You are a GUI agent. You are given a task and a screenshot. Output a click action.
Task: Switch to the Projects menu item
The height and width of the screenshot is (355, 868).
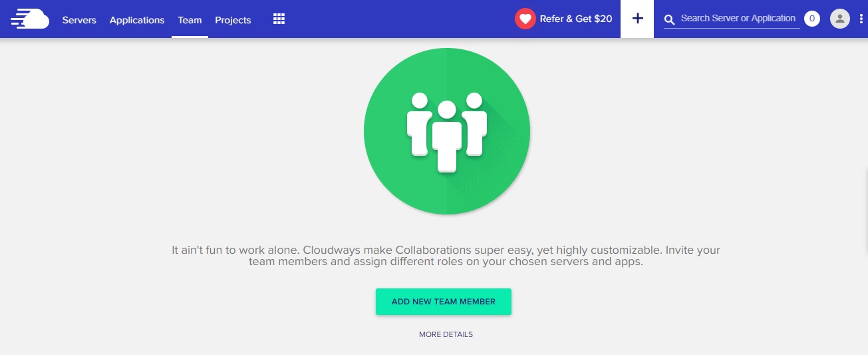tap(233, 20)
